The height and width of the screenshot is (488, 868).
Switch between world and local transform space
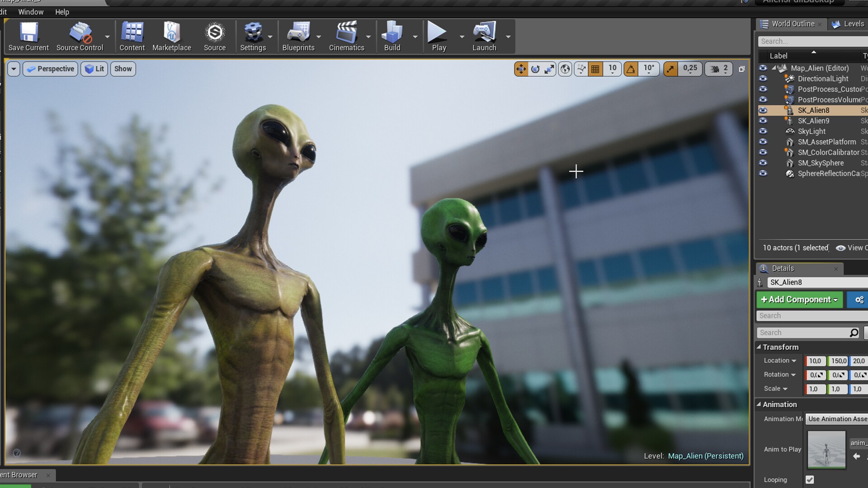click(x=565, y=69)
